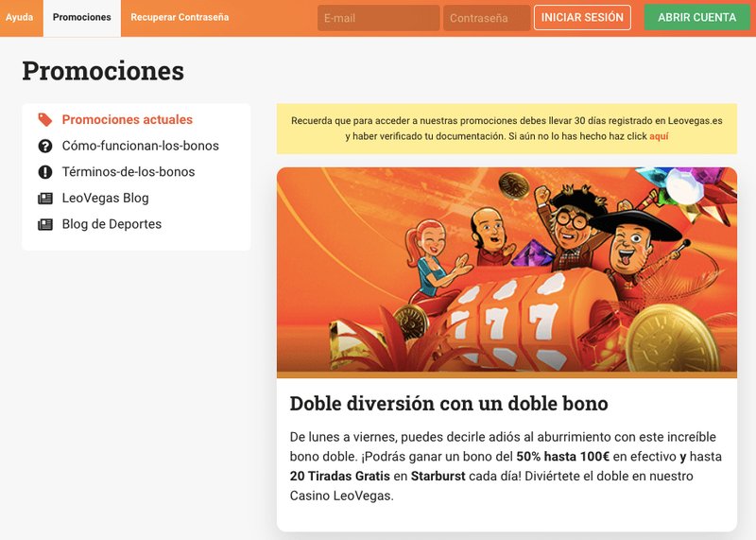This screenshot has width=756, height=540.
Task: Click the 'aquí' link in yellow notice
Action: (659, 136)
